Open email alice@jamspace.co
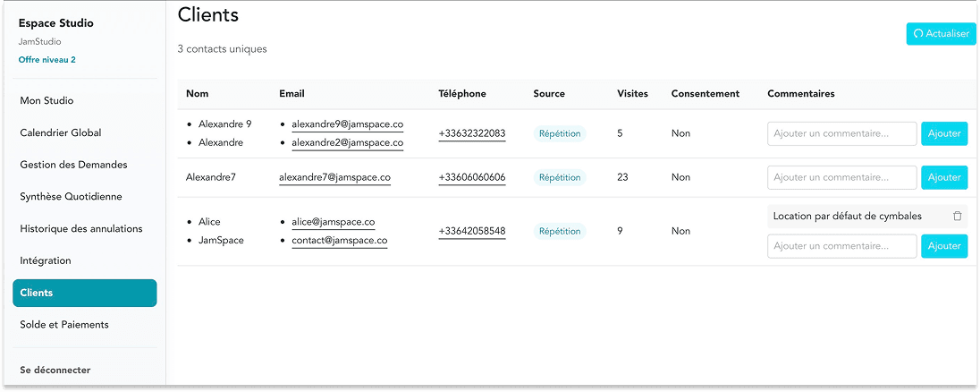 [333, 222]
